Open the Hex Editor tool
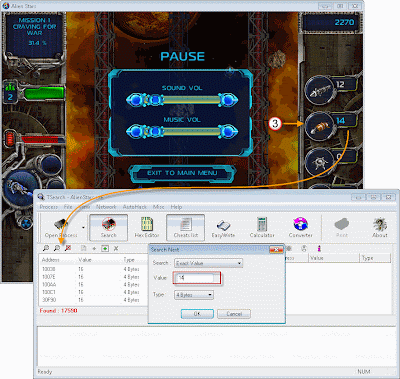The width and height of the screenshot is (400, 379). 147,227
